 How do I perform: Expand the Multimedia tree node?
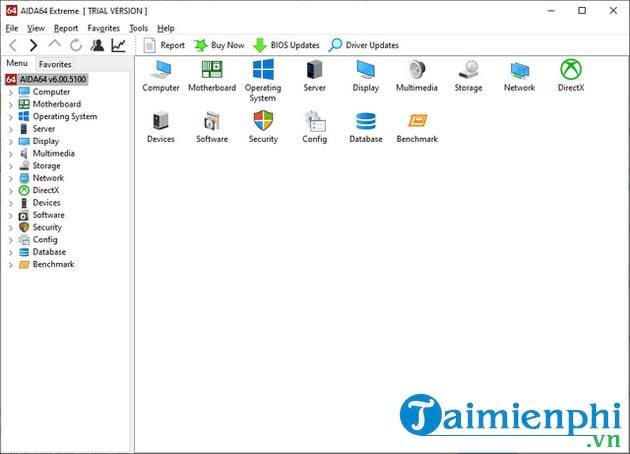click(11, 154)
